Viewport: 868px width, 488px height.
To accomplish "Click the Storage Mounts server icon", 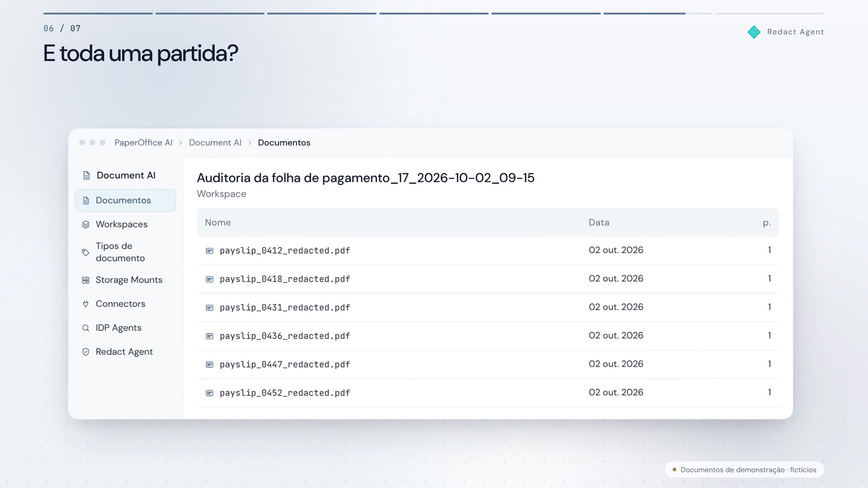I will tap(86, 280).
